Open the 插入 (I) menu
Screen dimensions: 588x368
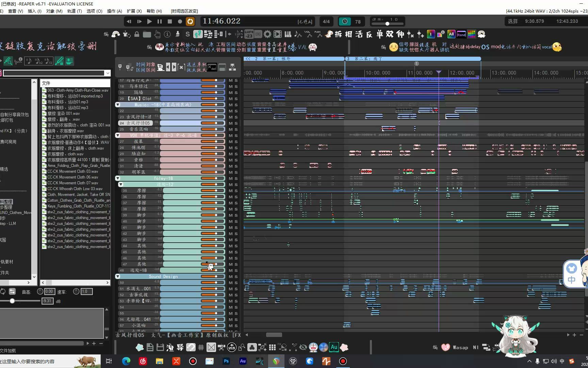click(34, 11)
